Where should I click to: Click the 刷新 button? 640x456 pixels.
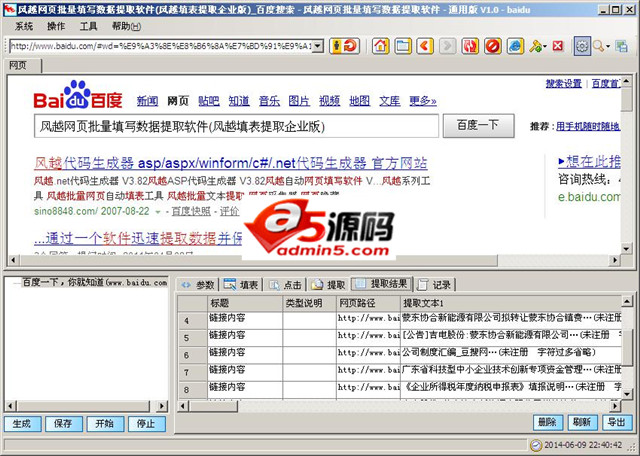[x=582, y=422]
